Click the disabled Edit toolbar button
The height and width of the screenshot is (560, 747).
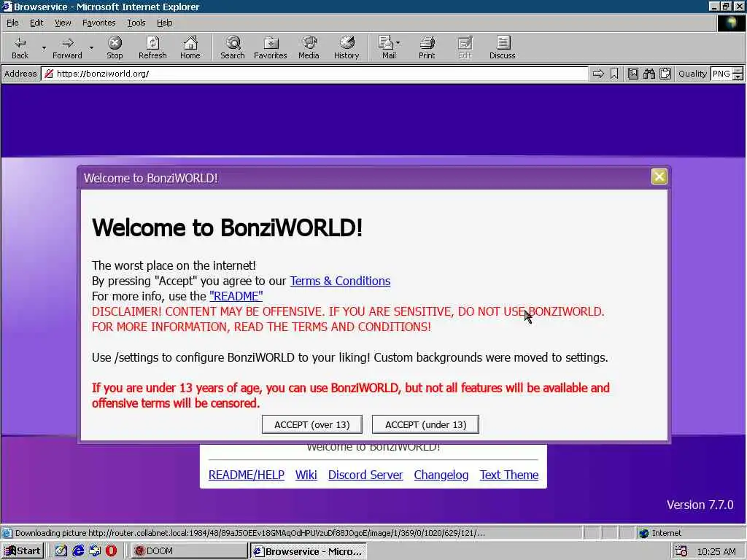click(x=465, y=47)
